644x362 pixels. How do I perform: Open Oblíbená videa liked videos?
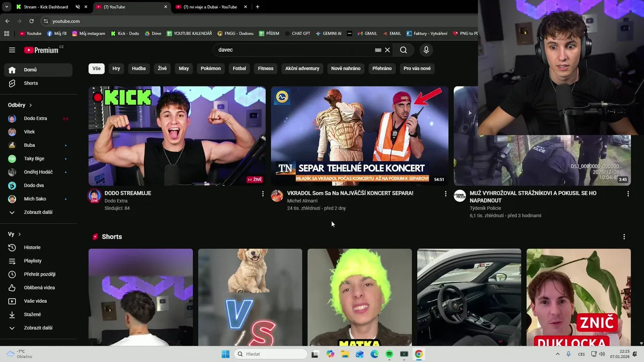(38, 288)
